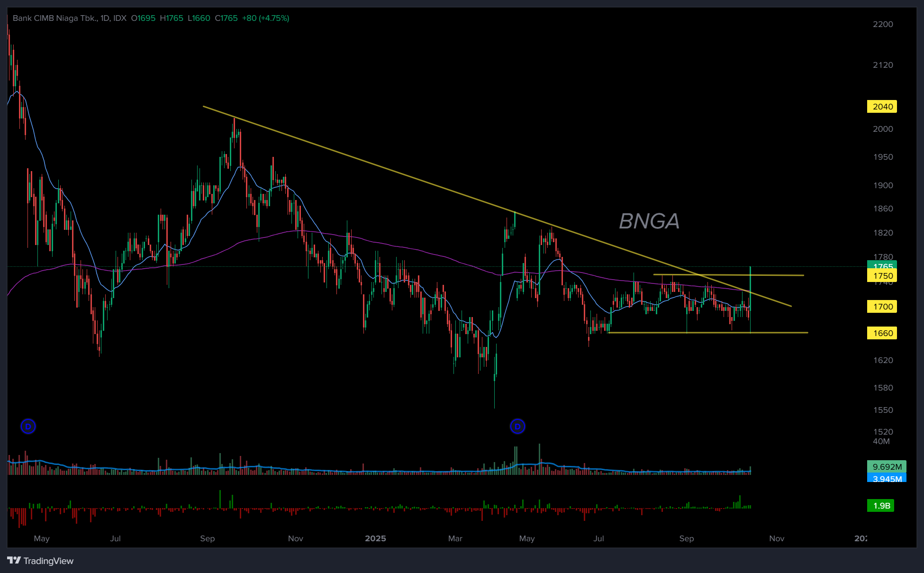Click the TradingView logo icon
The height and width of the screenshot is (573, 924).
[14, 560]
